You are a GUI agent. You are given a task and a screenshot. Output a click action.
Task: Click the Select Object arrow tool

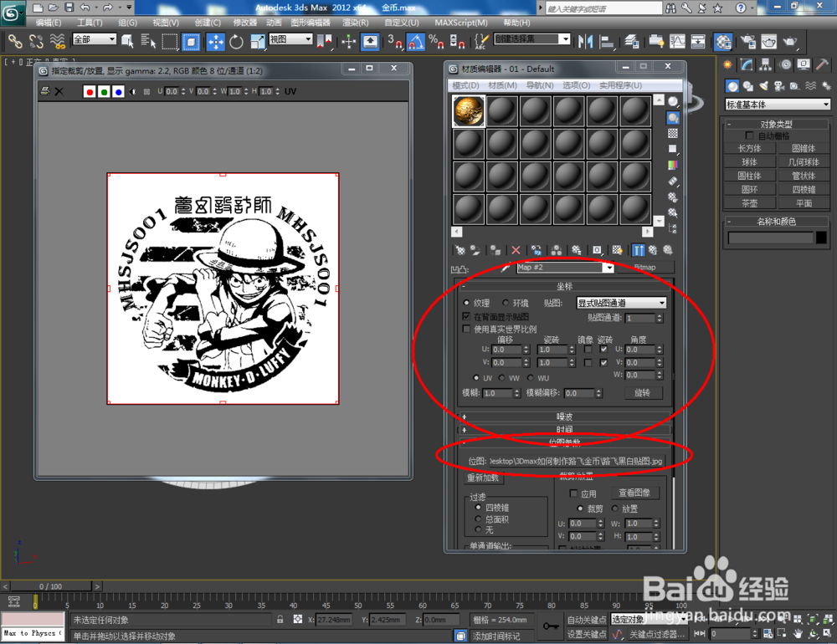pyautogui.click(x=127, y=42)
